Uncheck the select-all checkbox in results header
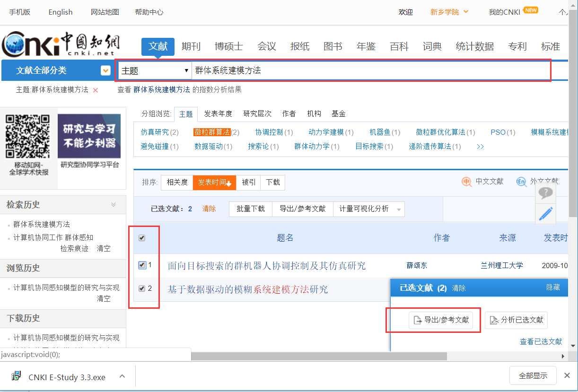578x392 pixels. 141,238
